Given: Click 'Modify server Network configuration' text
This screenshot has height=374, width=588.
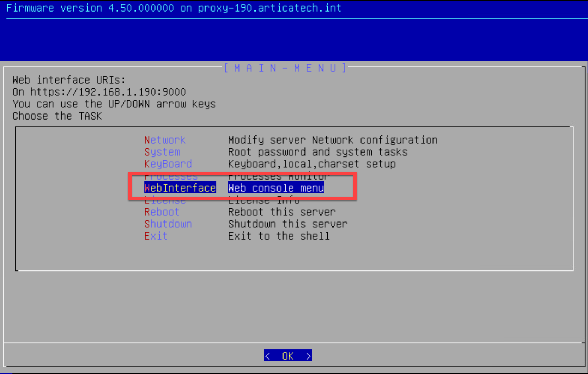Looking at the screenshot, I should [x=333, y=140].
